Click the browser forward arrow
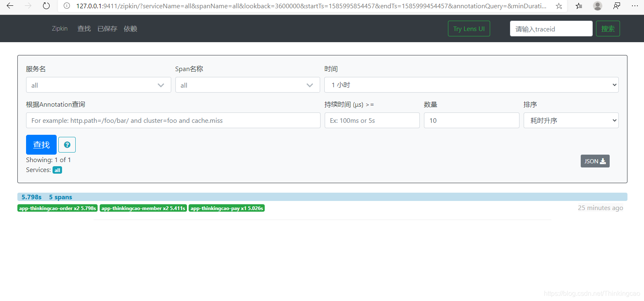This screenshot has height=301, width=644. coord(28,6)
